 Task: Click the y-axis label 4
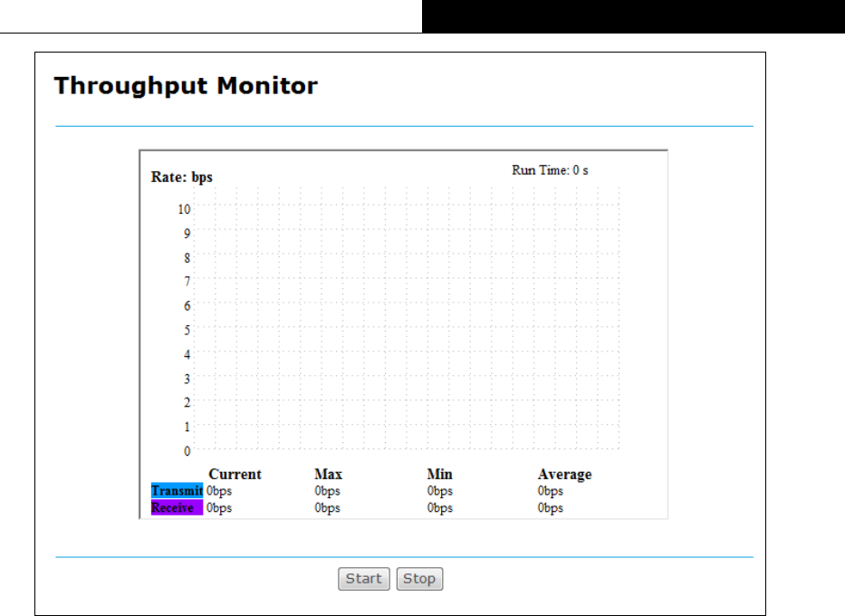[187, 354]
